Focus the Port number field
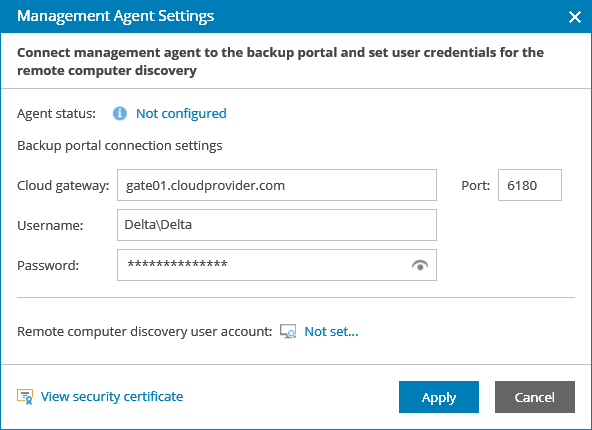The width and height of the screenshot is (592, 430). point(530,185)
